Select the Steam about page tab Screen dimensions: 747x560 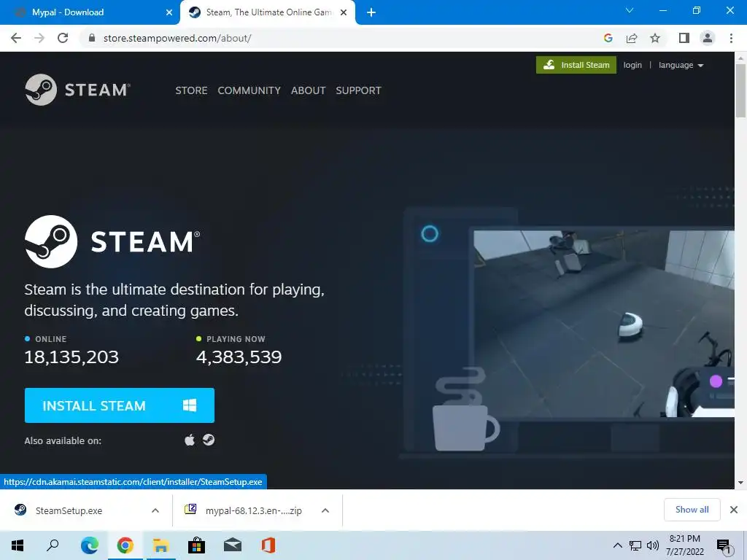coord(267,12)
